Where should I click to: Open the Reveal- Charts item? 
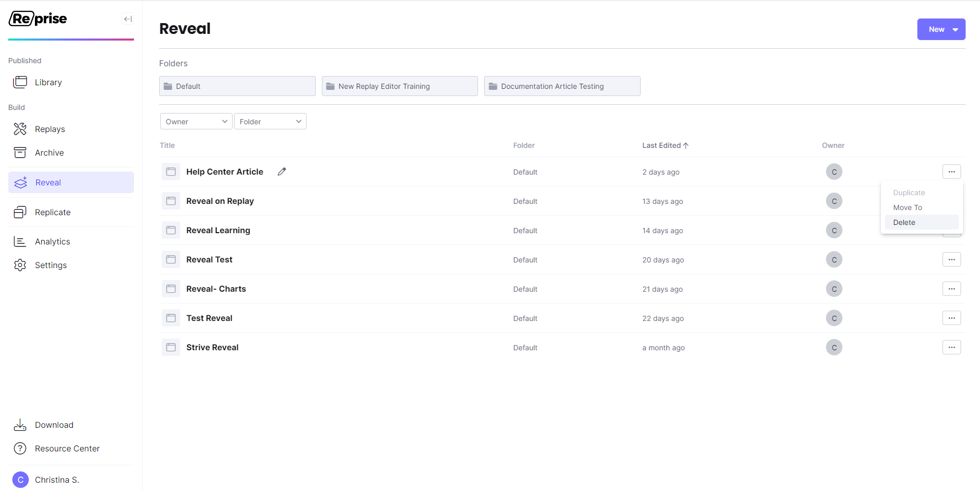point(216,289)
